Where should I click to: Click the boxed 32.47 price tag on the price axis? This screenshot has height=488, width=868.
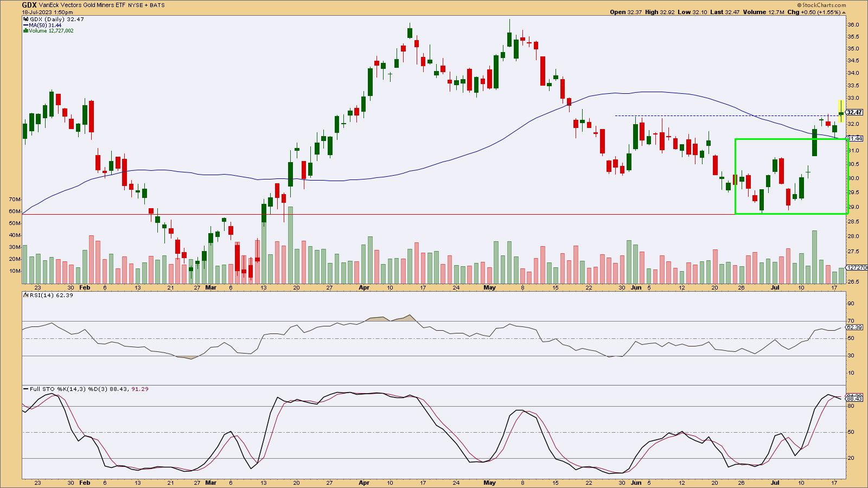point(854,112)
